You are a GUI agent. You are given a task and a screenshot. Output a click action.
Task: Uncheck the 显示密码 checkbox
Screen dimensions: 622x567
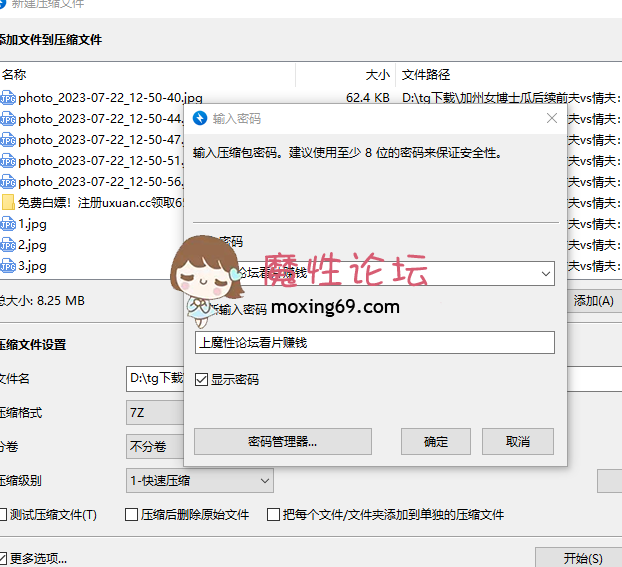point(202,380)
